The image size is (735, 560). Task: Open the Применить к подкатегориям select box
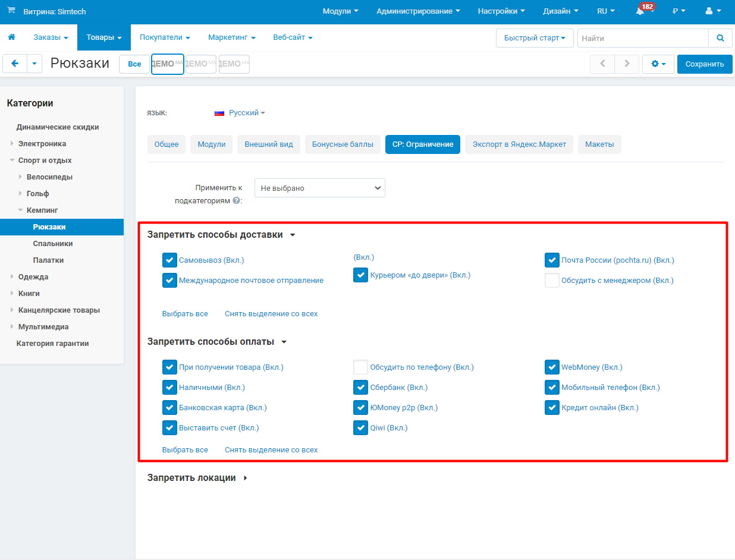pyautogui.click(x=320, y=188)
